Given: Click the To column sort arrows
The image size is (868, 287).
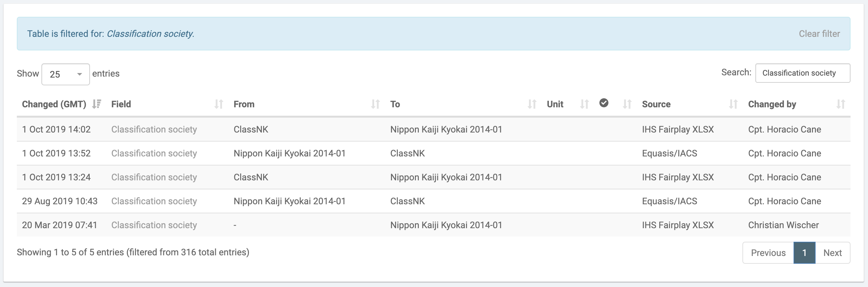Looking at the screenshot, I should tap(532, 104).
